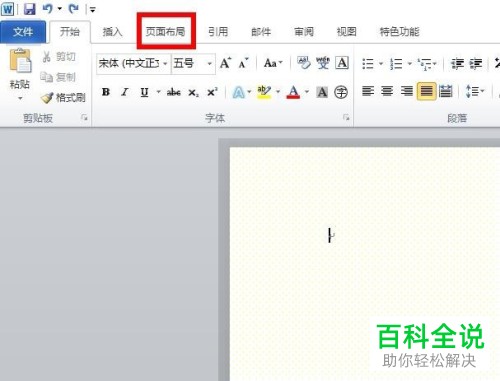Open Line Spacing options
This screenshot has height=381, width=500.
[475, 91]
